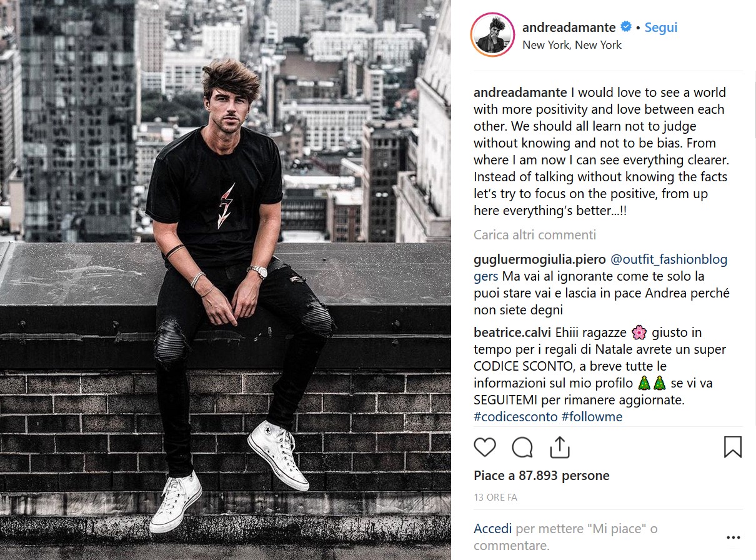View the Piace a 87.893 persone likes list
756x560 pixels.
point(541,476)
